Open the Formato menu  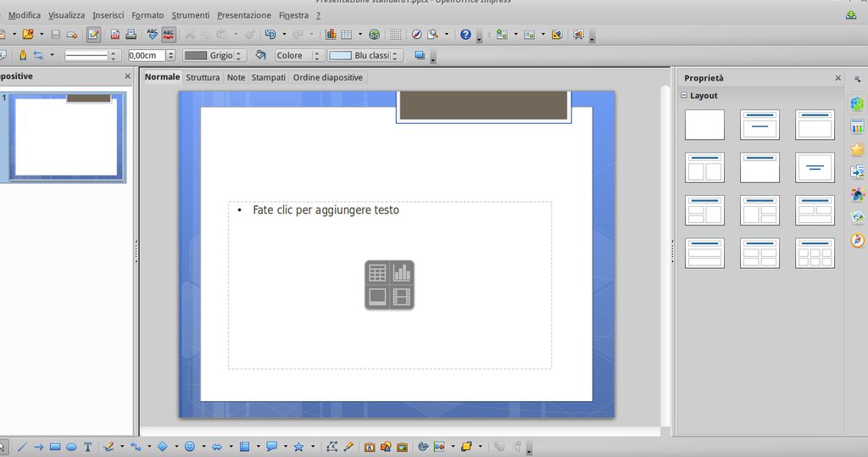[x=147, y=15]
